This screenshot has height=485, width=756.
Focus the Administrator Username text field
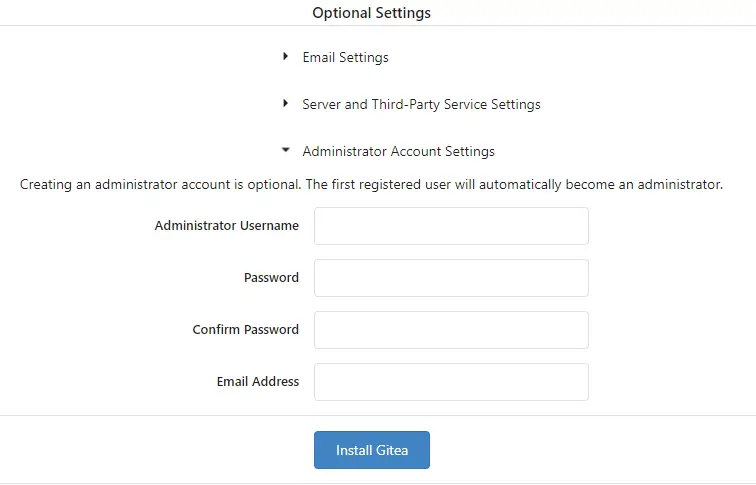pyautogui.click(x=451, y=226)
